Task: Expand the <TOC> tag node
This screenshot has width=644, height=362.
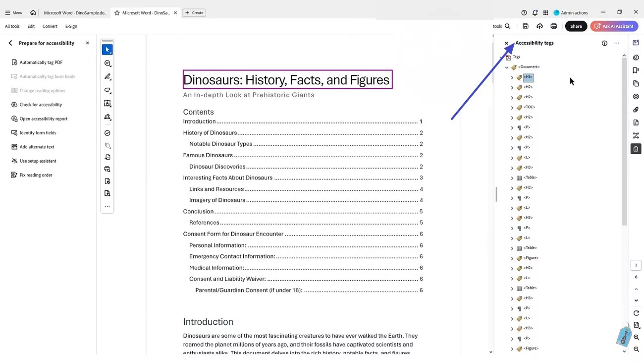Action: 512,108
